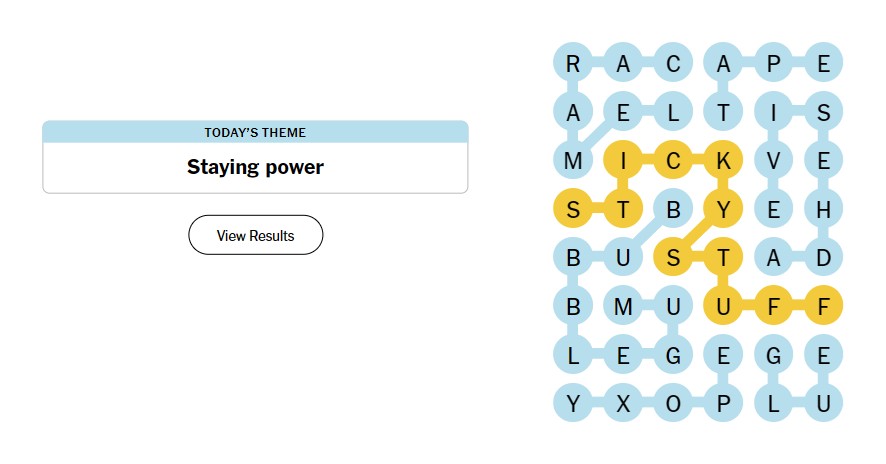Tap the blue letter C tile
The height and width of the screenshot is (464, 886).
tap(672, 63)
